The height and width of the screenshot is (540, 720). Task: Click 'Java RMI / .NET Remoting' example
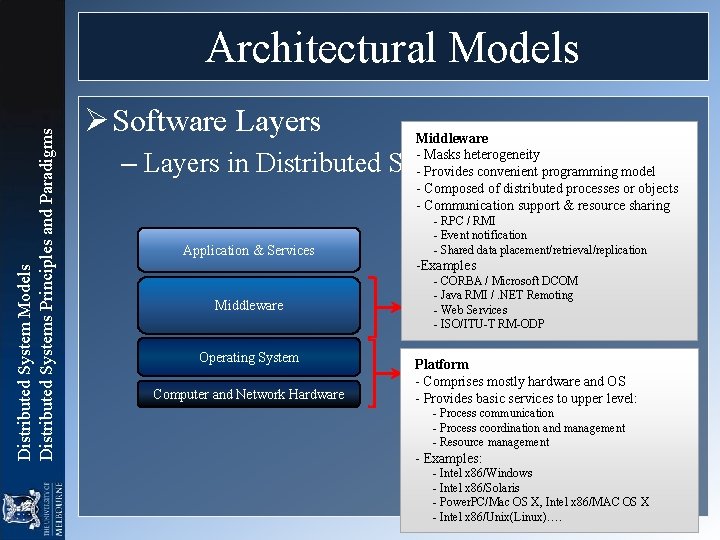tap(503, 295)
